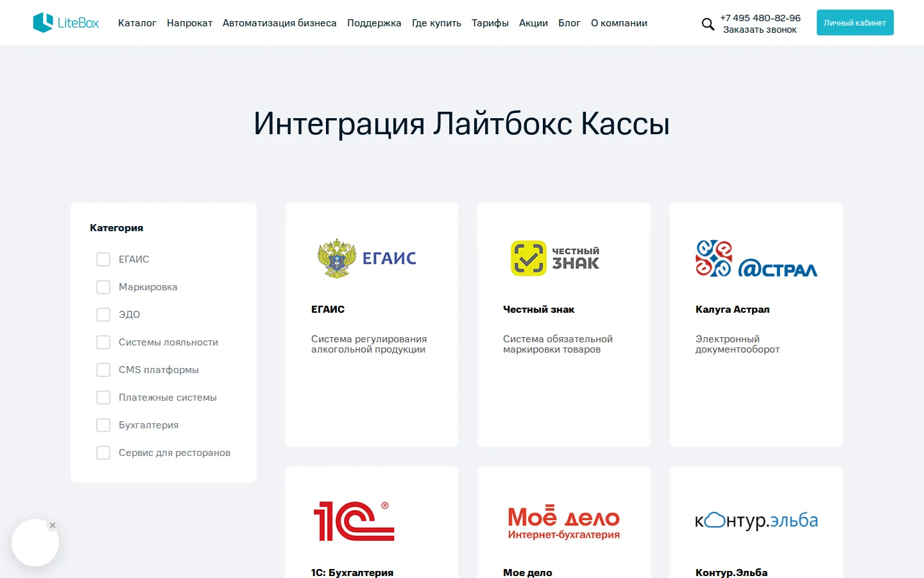924x578 pixels.
Task: Open the Тарифы menu item
Action: coord(490,23)
